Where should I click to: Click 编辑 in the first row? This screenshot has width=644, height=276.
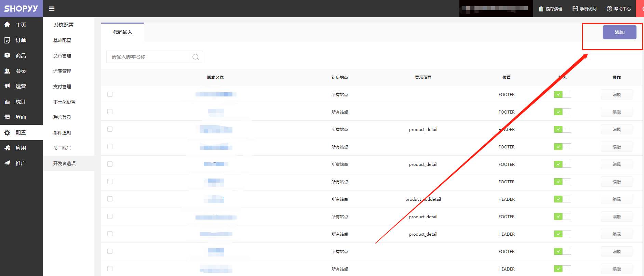click(x=616, y=95)
